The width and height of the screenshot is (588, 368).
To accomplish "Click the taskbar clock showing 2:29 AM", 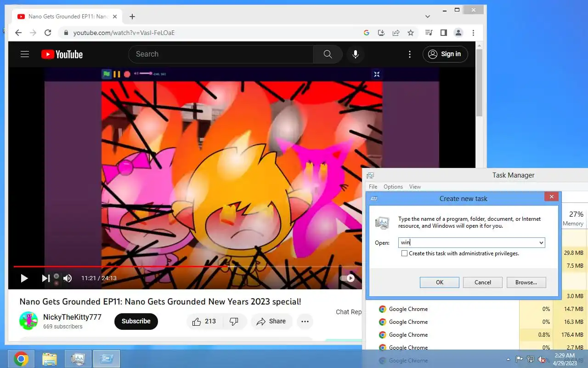I will [x=565, y=359].
